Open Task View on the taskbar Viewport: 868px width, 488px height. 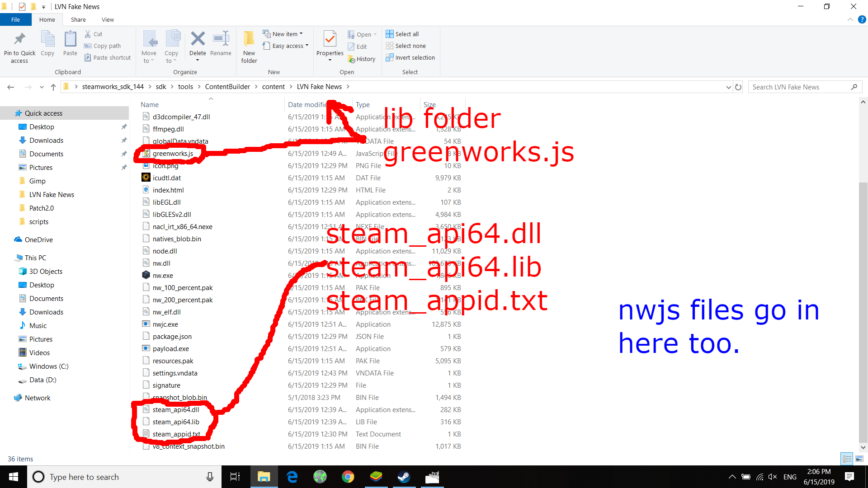[235, 477]
